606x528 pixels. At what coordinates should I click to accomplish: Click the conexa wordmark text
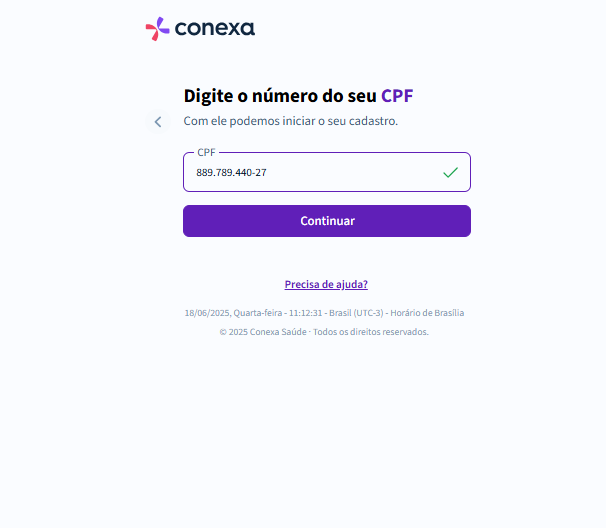pos(215,29)
